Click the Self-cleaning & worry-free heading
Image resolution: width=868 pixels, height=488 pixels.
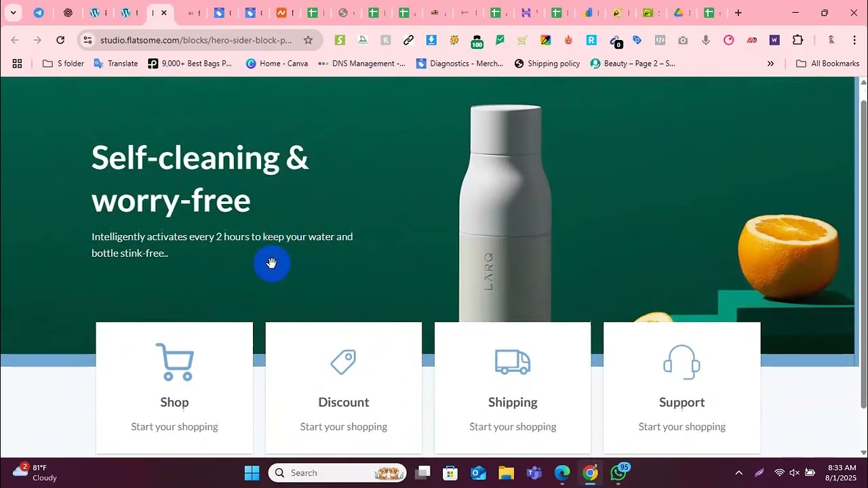[x=200, y=178]
